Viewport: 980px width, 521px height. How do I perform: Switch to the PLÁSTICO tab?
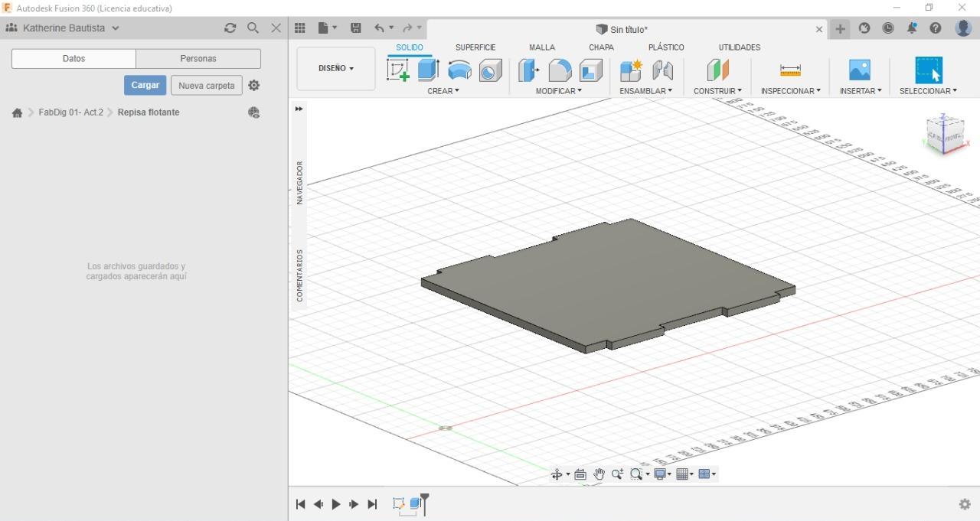tap(666, 47)
